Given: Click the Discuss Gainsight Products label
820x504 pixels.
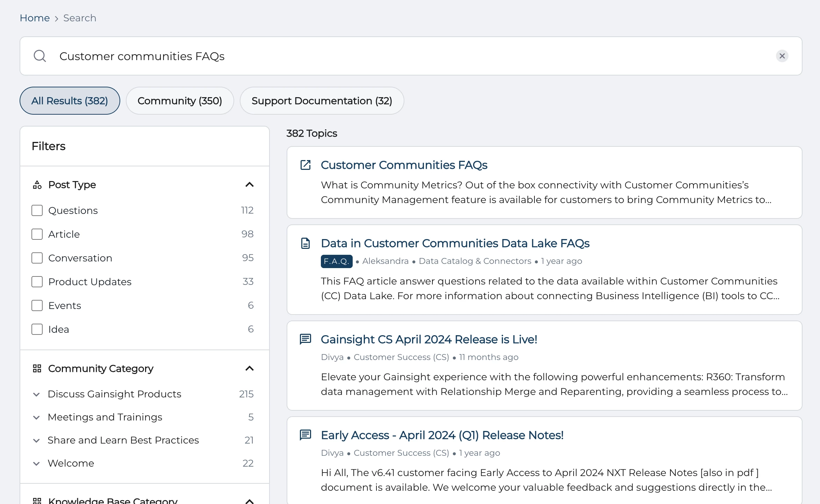Looking at the screenshot, I should point(114,394).
